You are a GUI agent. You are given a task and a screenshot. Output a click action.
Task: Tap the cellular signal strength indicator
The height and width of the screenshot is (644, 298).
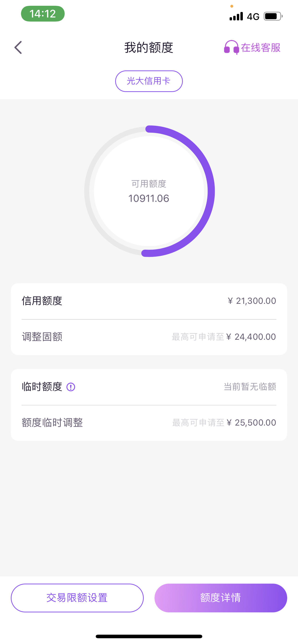tap(236, 17)
